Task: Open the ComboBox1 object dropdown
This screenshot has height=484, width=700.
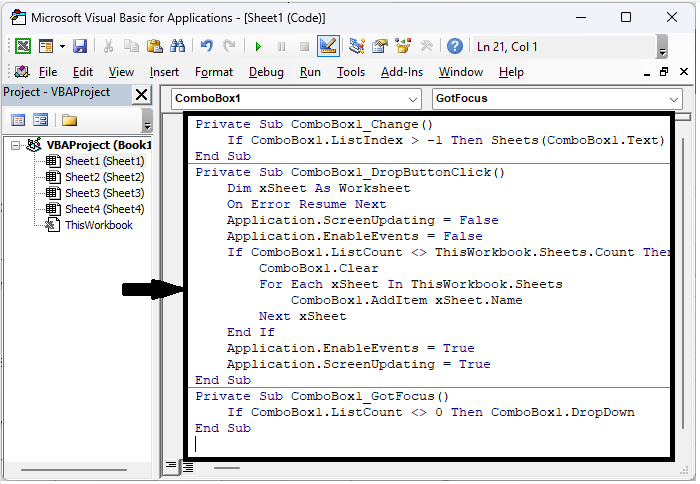Action: coord(413,99)
